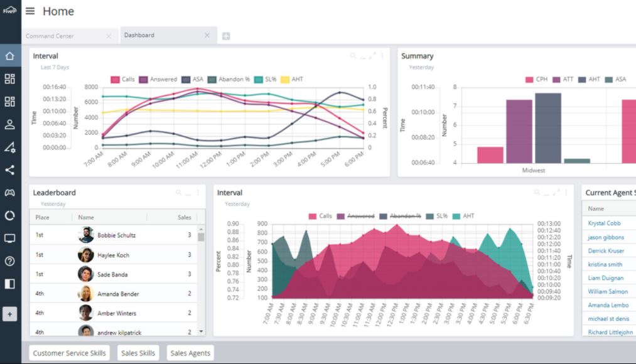636x364 pixels.
Task: Click the half-filled panel layout sidebar icon
Action: pos(10,284)
